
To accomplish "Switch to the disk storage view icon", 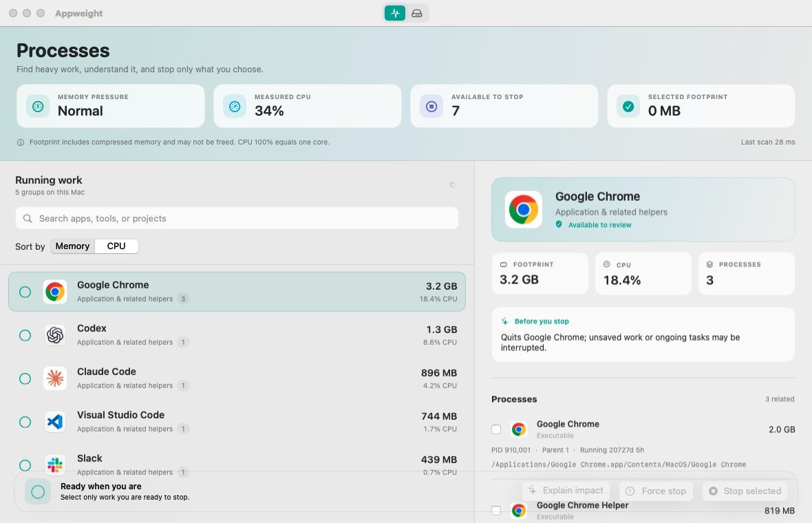I will coord(417,14).
